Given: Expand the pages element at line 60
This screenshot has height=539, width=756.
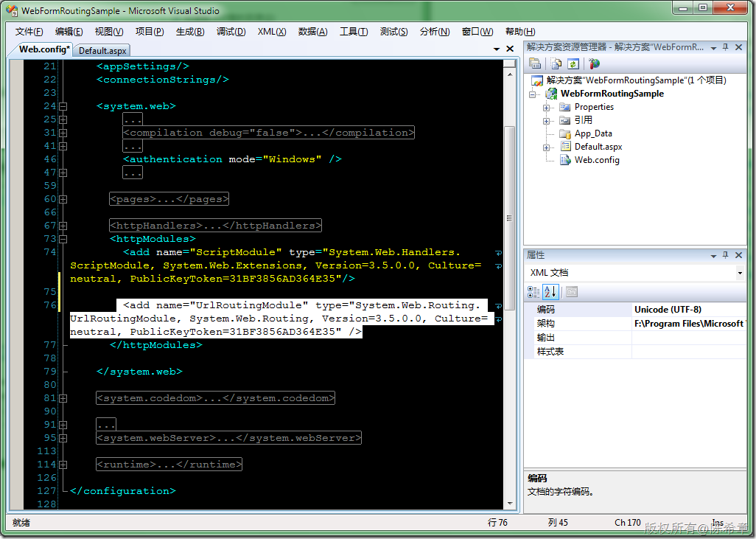Looking at the screenshot, I should pyautogui.click(x=63, y=199).
